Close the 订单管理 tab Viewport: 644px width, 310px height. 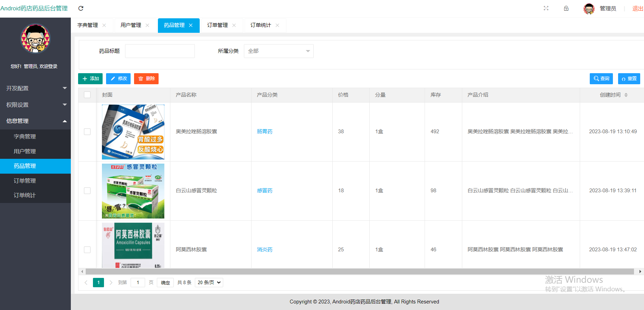234,25
